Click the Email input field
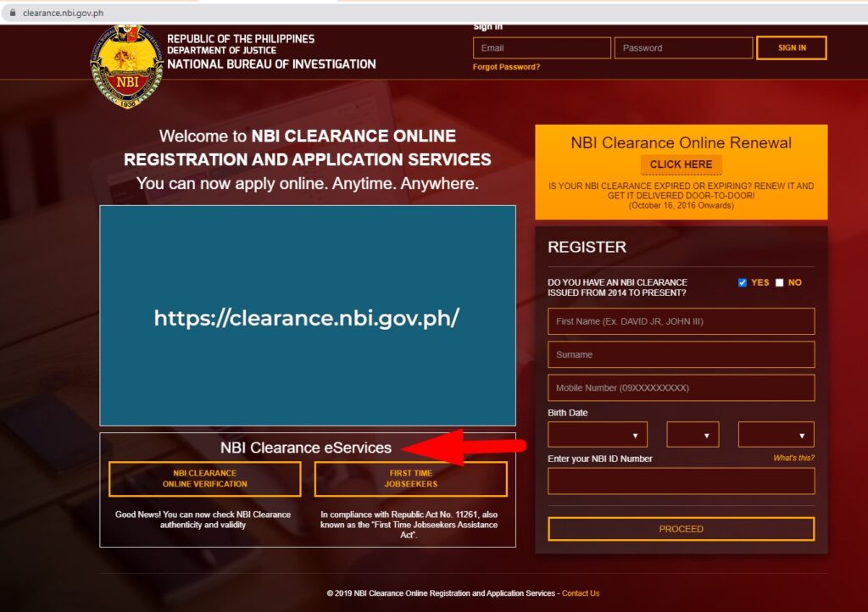The height and width of the screenshot is (612, 868). [x=541, y=47]
